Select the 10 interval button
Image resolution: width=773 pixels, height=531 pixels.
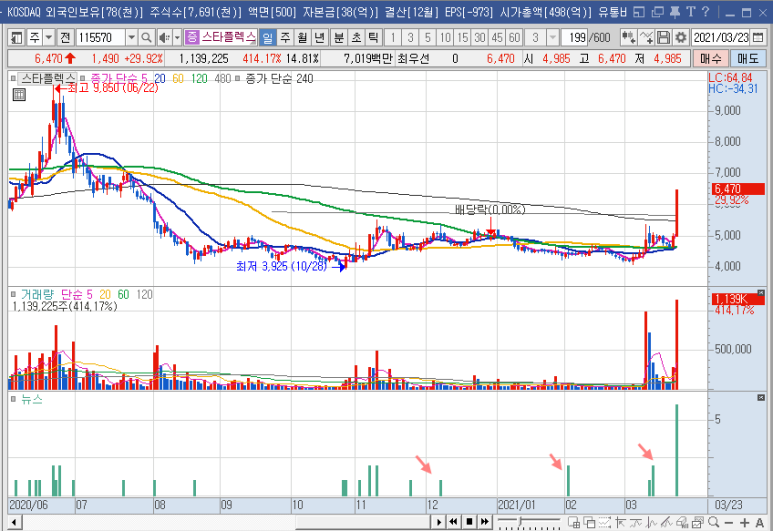445,37
